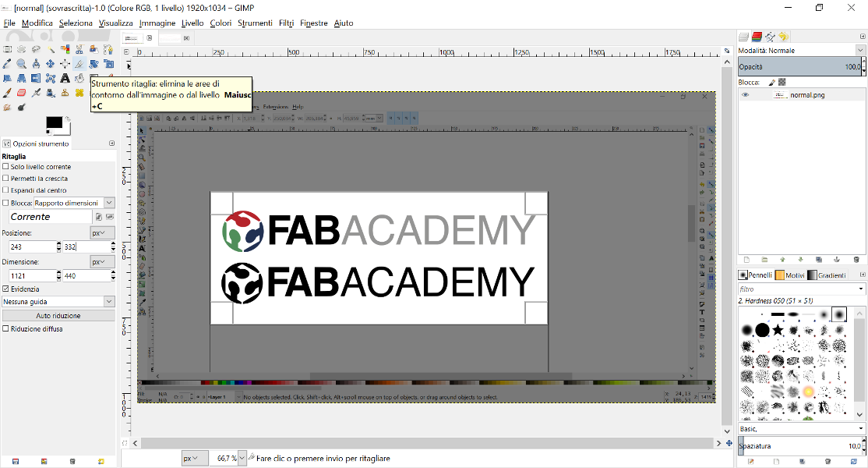The width and height of the screenshot is (868, 468).
Task: Select the Free Select lasso tool
Action: tap(36, 49)
